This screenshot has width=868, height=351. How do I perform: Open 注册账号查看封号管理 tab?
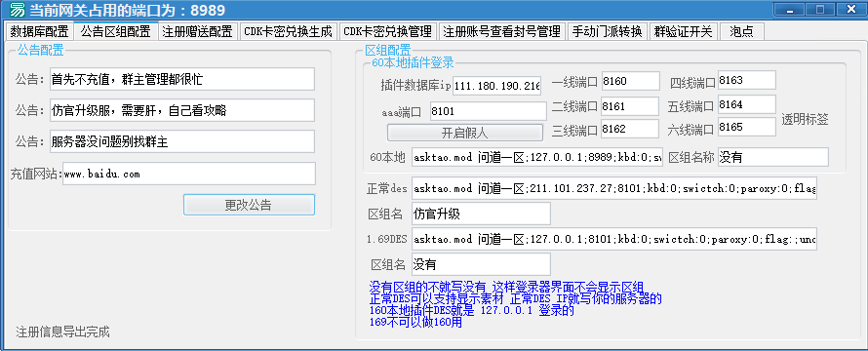(502, 31)
